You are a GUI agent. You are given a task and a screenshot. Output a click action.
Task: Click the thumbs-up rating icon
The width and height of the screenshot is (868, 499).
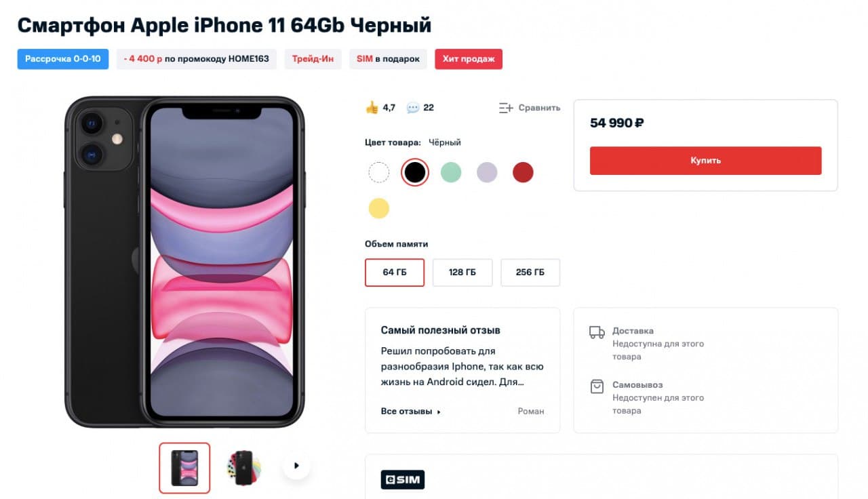(372, 107)
